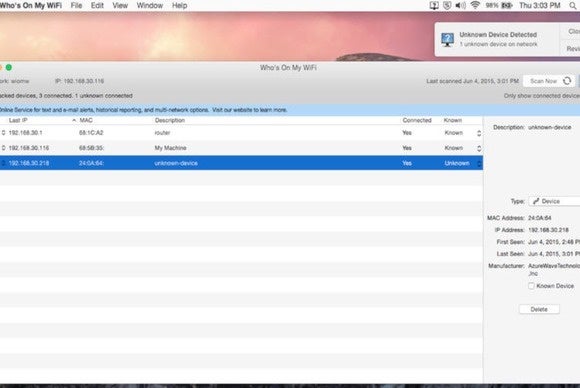
Task: Click the refresh arrows on Scan Now
Action: 567,81
